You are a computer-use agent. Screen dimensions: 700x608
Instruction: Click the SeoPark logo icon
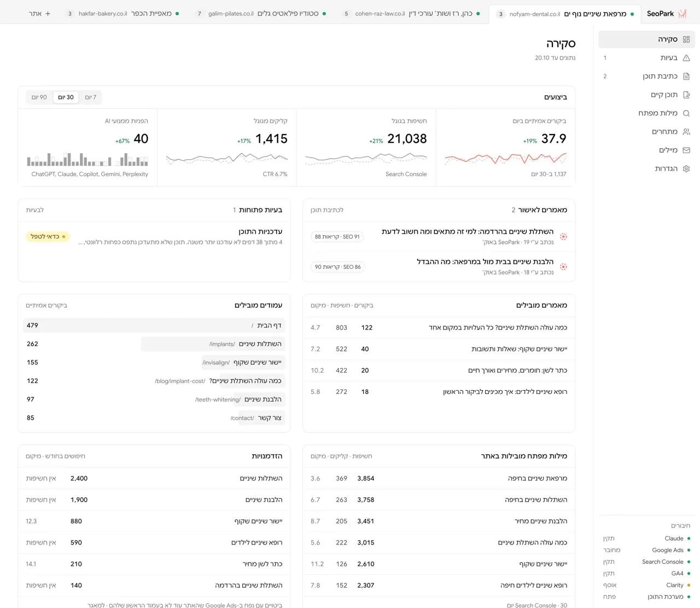682,14
